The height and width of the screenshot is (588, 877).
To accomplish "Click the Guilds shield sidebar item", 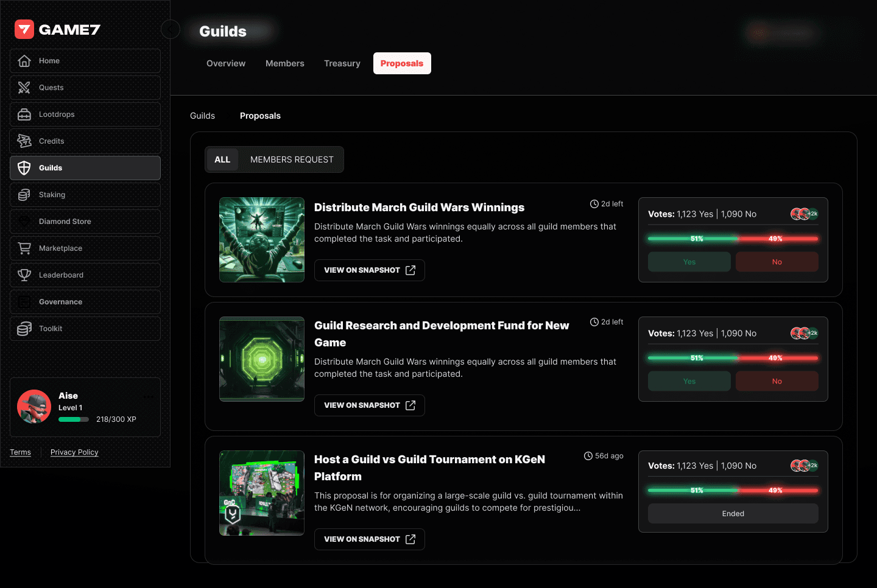I will [x=85, y=168].
